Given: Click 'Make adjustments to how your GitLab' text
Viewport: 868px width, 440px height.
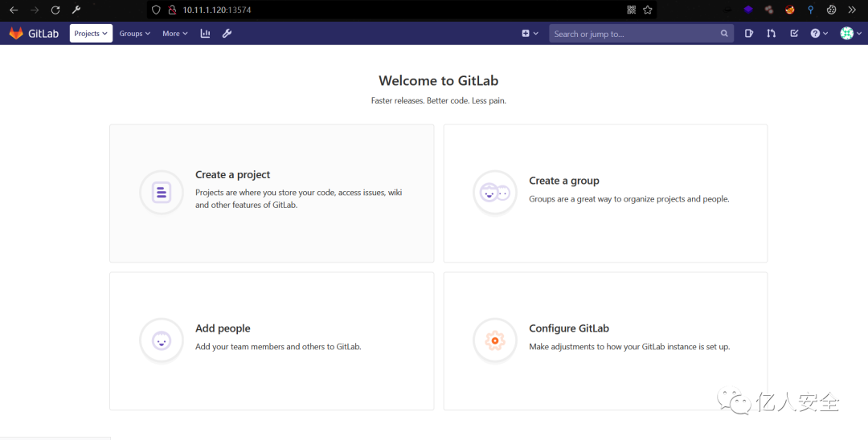Looking at the screenshot, I should tap(629, 347).
